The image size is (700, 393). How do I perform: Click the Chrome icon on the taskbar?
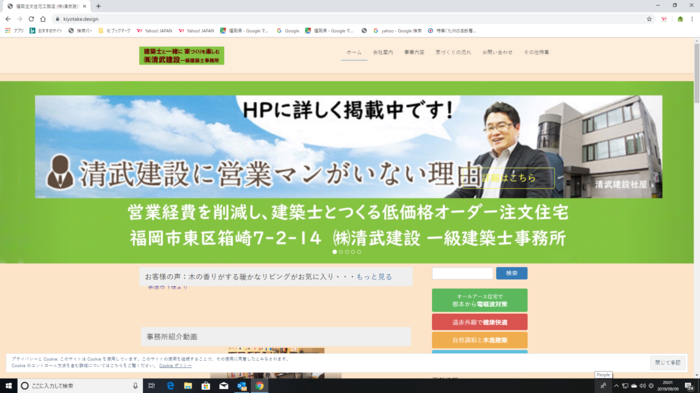point(259,386)
